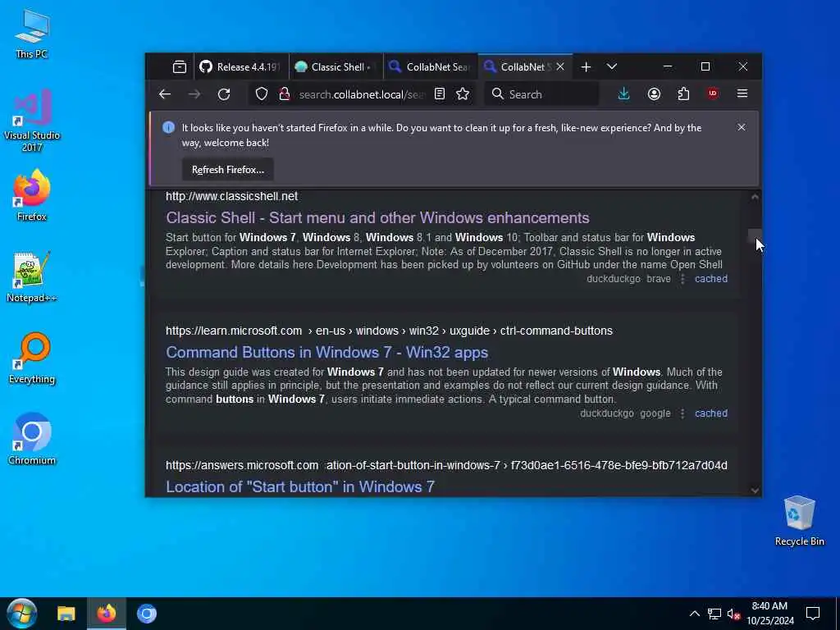View site security lock icon

(x=285, y=94)
